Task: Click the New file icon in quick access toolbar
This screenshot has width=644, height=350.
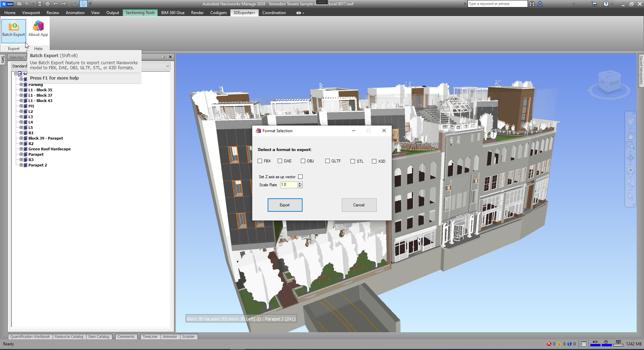Action: pyautogui.click(x=19, y=4)
